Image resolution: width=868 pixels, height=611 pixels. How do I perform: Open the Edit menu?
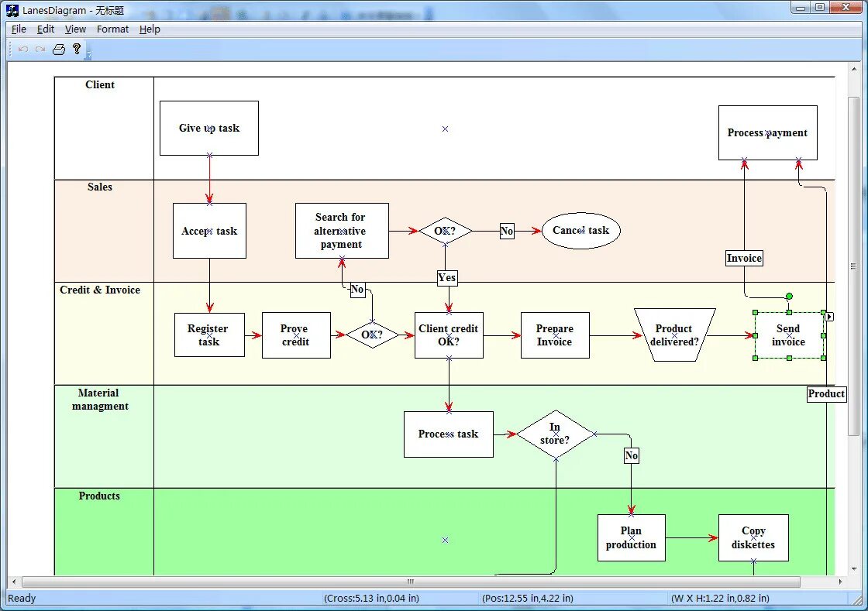46,29
